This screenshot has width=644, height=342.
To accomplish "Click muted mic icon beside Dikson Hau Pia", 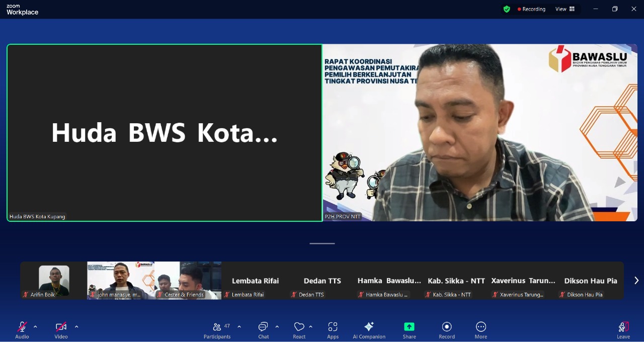I will click(562, 295).
